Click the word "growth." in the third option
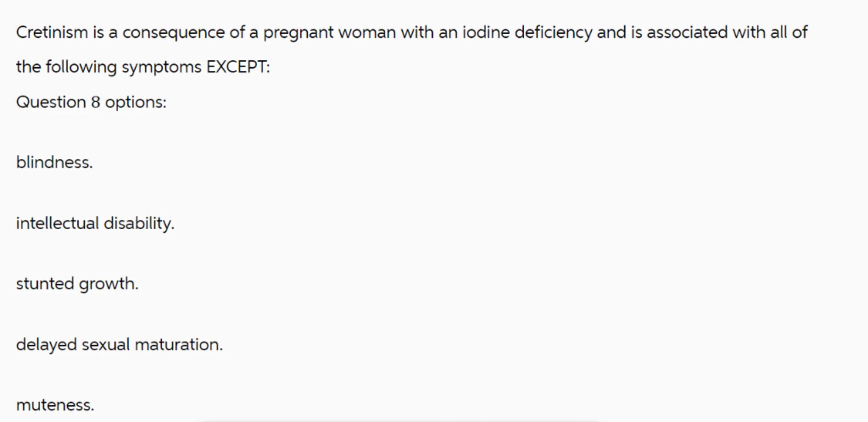 point(108,284)
